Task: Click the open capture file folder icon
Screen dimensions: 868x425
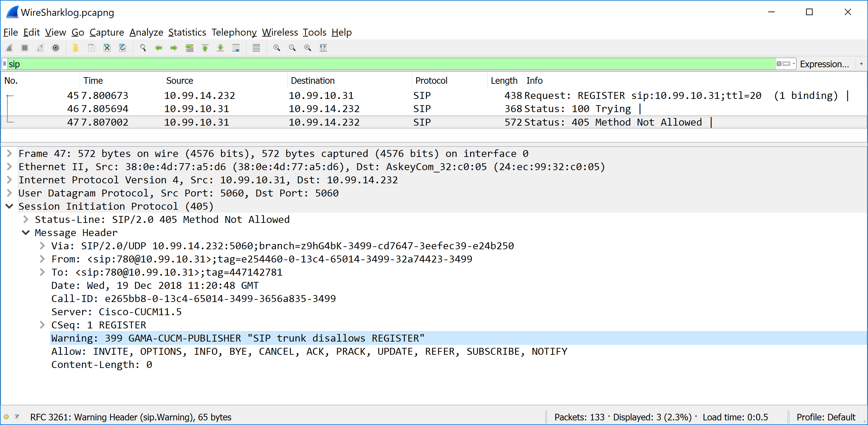Action: click(75, 48)
